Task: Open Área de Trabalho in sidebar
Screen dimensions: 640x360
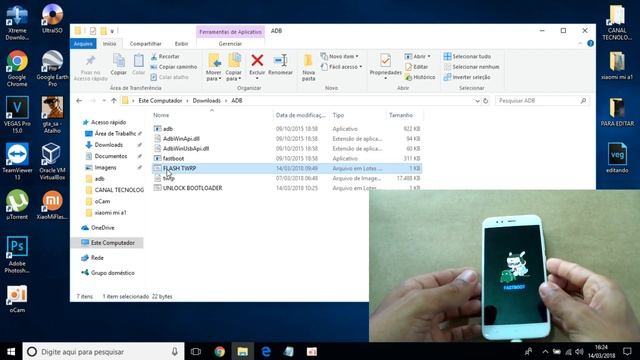Action: [x=115, y=133]
